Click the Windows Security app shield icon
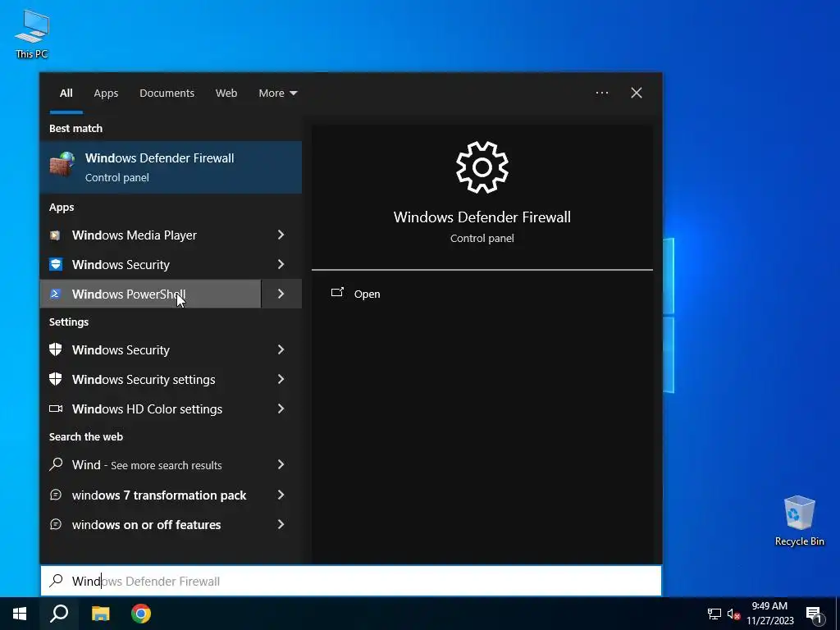This screenshot has width=840, height=630. tap(55, 265)
